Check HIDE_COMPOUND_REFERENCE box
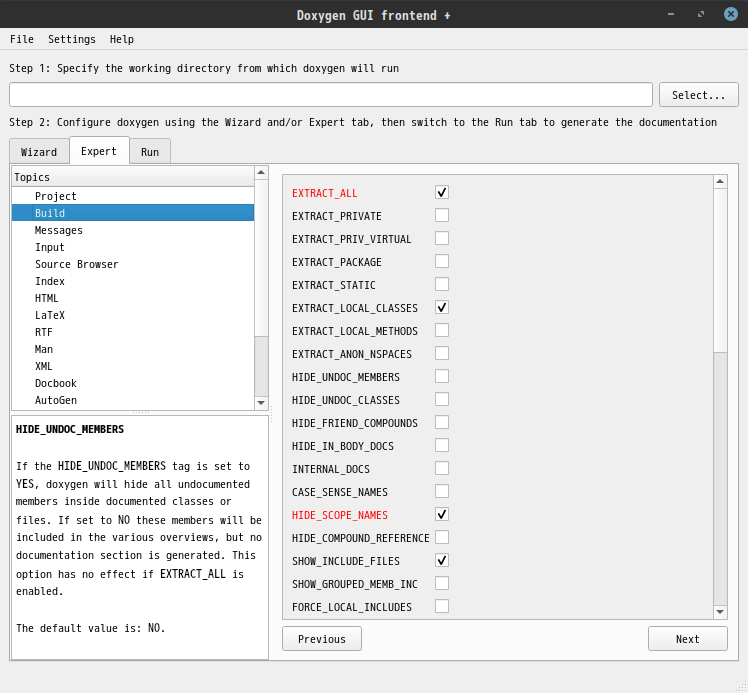This screenshot has height=693, width=748. (442, 537)
